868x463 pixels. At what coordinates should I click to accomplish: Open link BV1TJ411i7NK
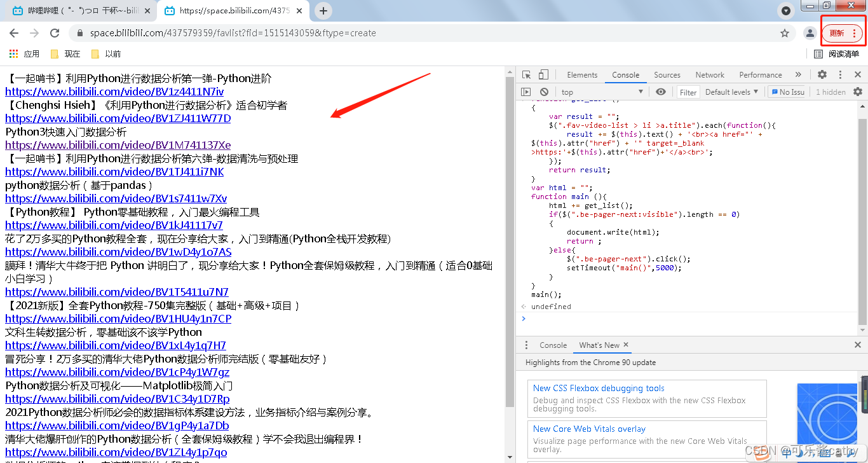tap(114, 172)
